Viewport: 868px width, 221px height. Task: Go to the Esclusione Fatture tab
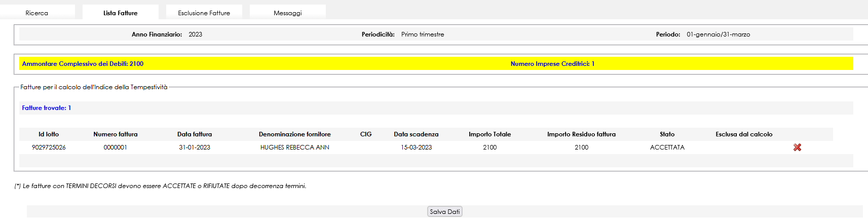pos(204,13)
